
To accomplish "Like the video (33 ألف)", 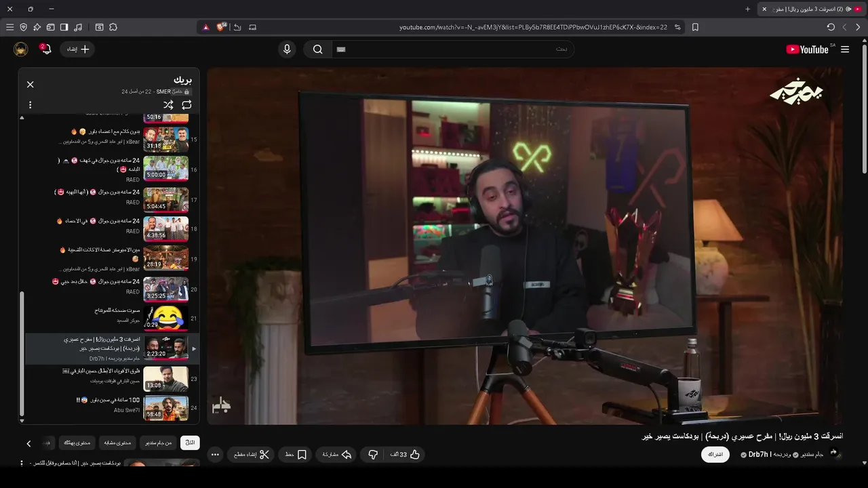I will coord(404,455).
